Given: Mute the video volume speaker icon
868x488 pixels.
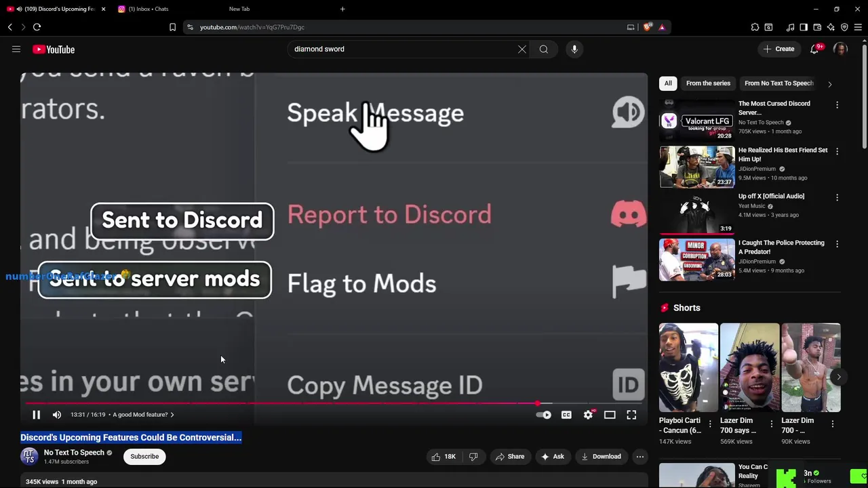Looking at the screenshot, I should pyautogui.click(x=57, y=415).
